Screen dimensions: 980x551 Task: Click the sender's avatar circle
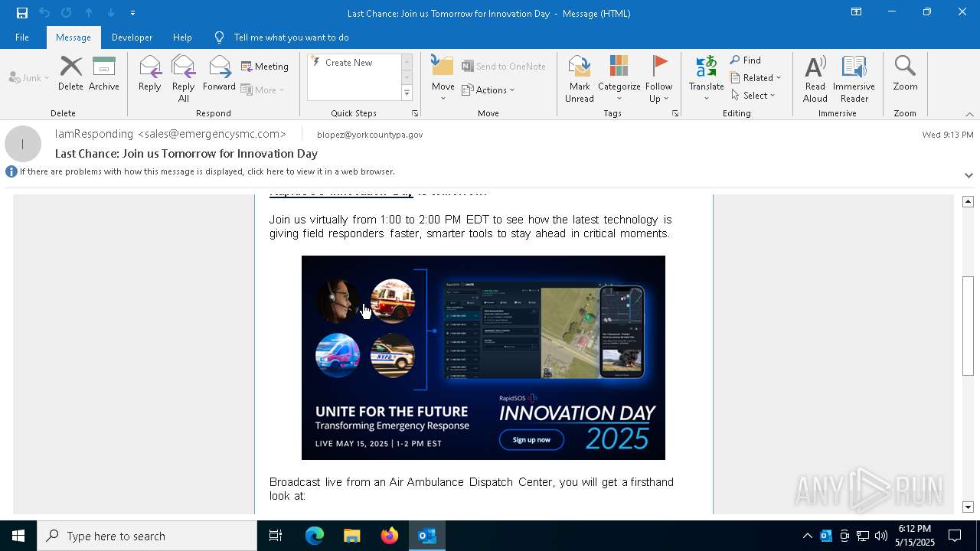coord(23,144)
